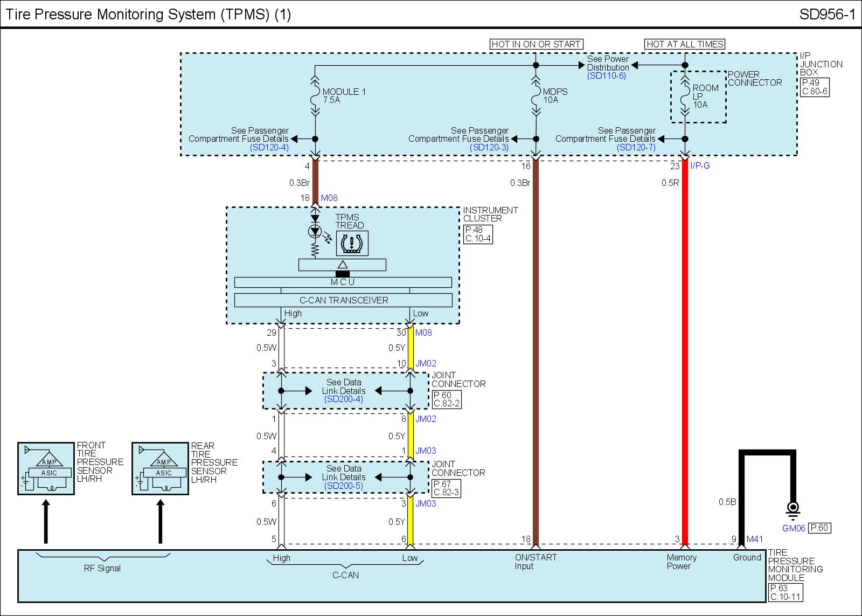862x616 pixels.
Task: Click the TPMS tread warning lamp icon
Action: [352, 243]
